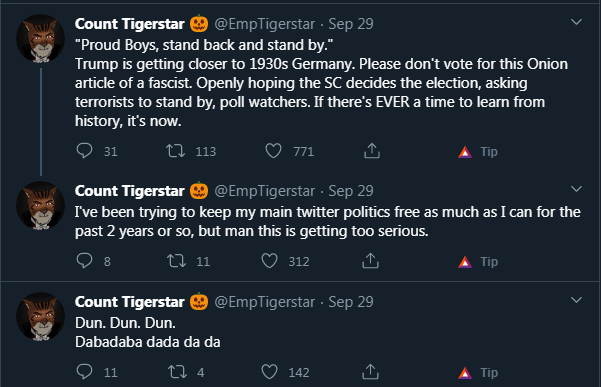Like the tweet with 142 likes
This screenshot has width=601, height=387.
(269, 371)
